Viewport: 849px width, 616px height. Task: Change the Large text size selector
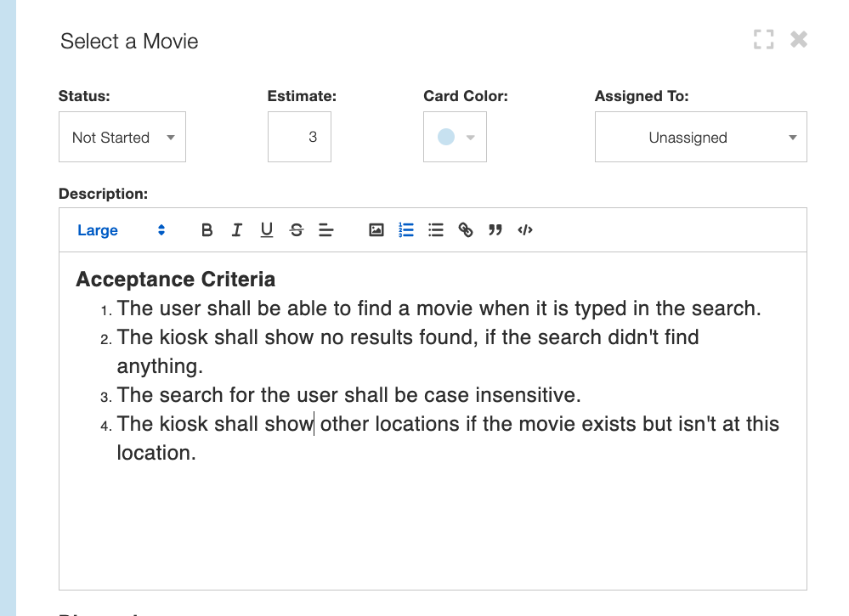coord(121,230)
